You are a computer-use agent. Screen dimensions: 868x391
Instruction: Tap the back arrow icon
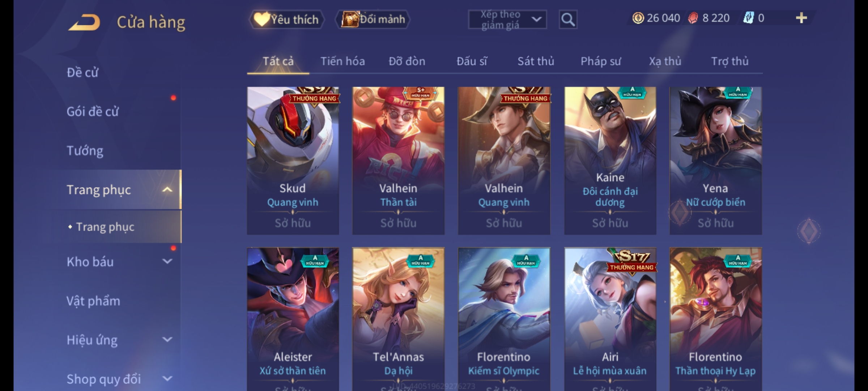pos(84,22)
